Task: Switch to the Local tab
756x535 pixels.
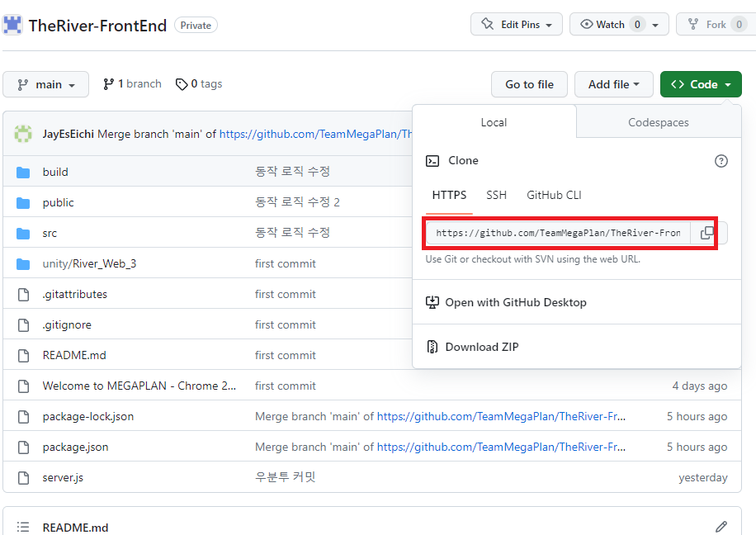Action: (x=494, y=122)
